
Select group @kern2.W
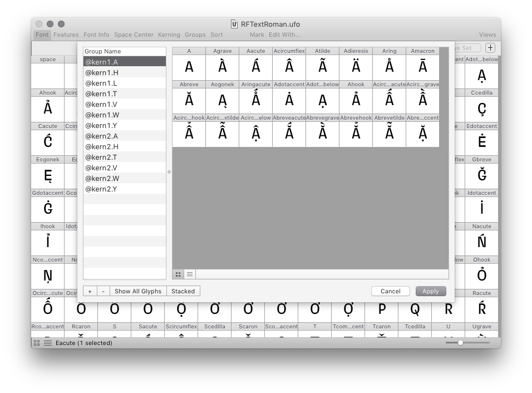click(x=125, y=178)
